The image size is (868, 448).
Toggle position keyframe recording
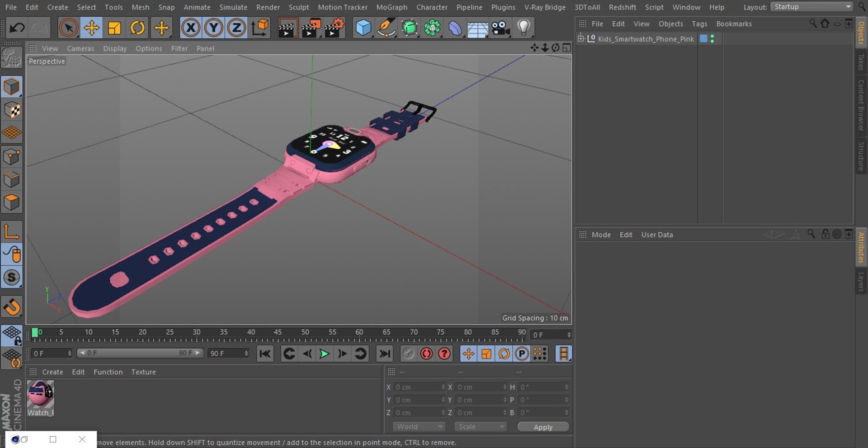[468, 354]
